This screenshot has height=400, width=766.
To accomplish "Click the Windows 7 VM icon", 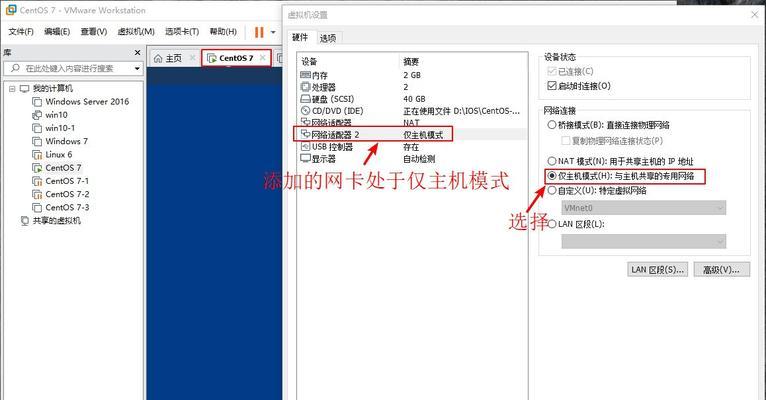I will (37, 141).
